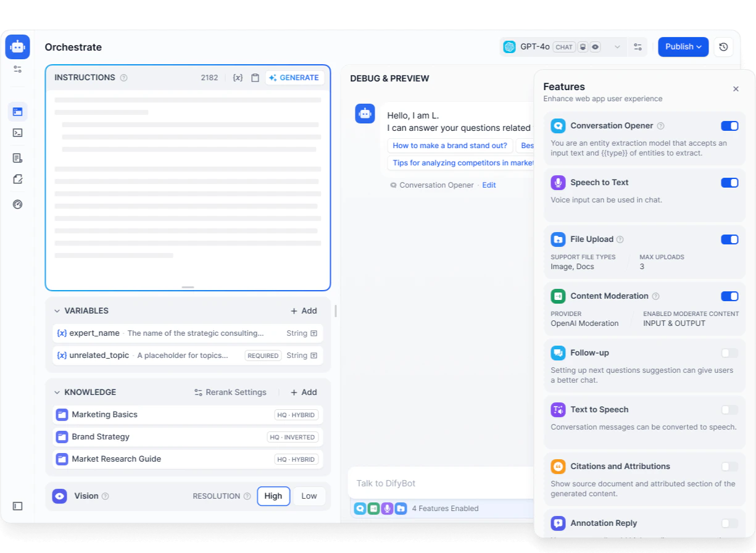Open the logs document icon in the sidebar
The height and width of the screenshot is (553, 756).
pyautogui.click(x=17, y=157)
